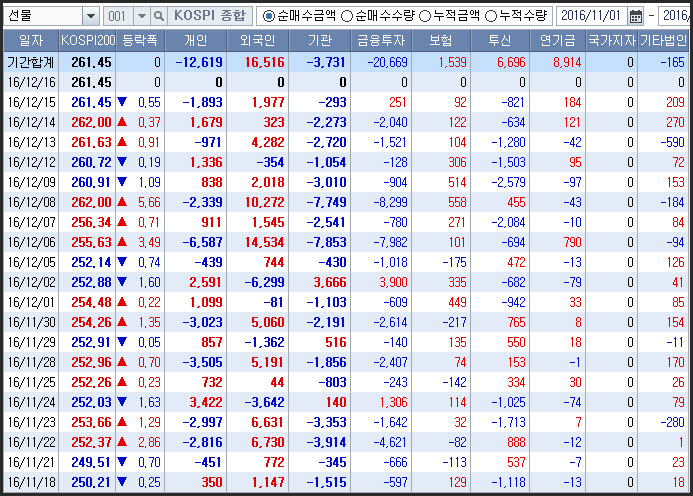Click the magnifier search icon next to code
The width and height of the screenshot is (693, 496).
[158, 16]
